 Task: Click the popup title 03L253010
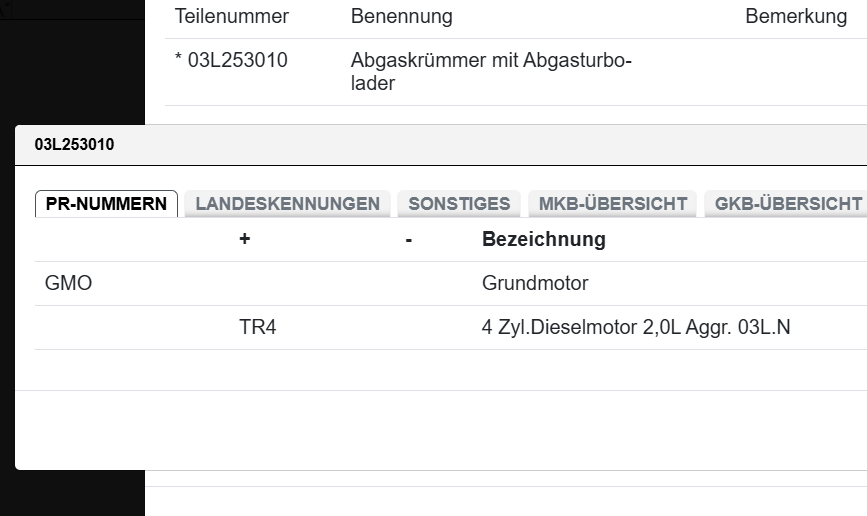[x=74, y=144]
